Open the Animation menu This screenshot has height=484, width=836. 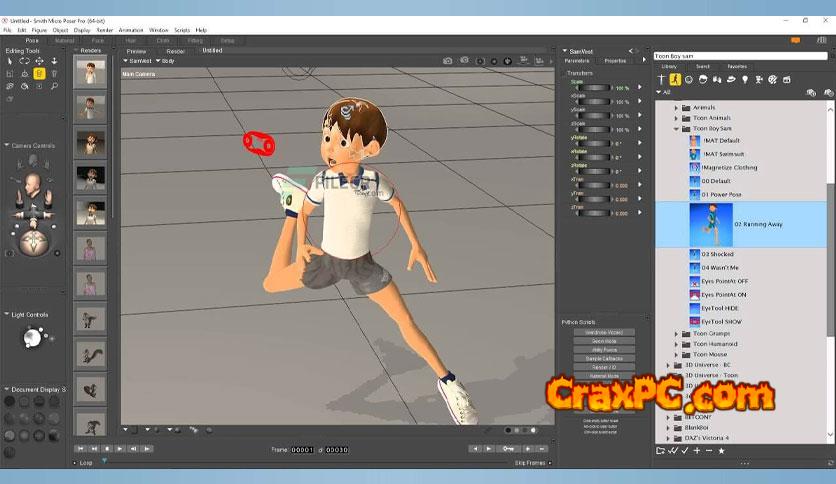coord(130,30)
